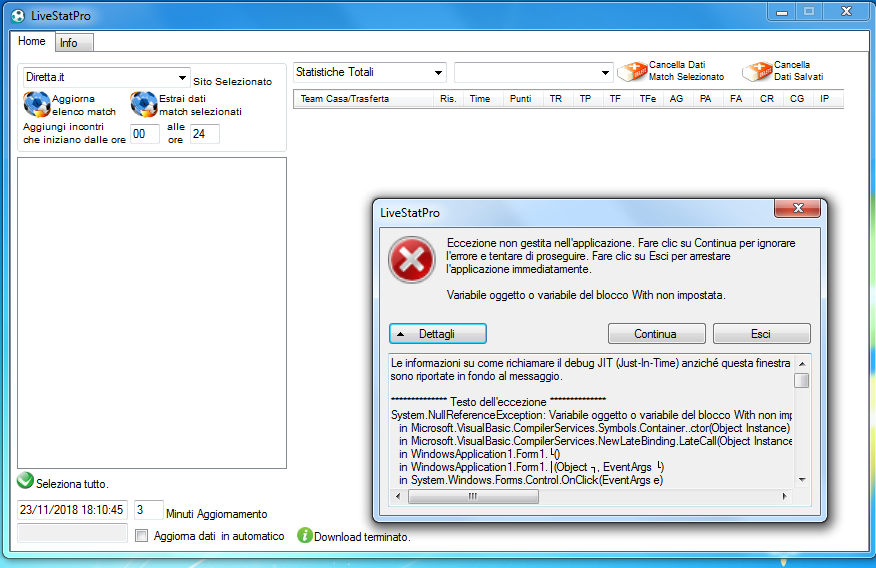The image size is (876, 568).
Task: Click the empty field below the date field
Action: coord(72,533)
